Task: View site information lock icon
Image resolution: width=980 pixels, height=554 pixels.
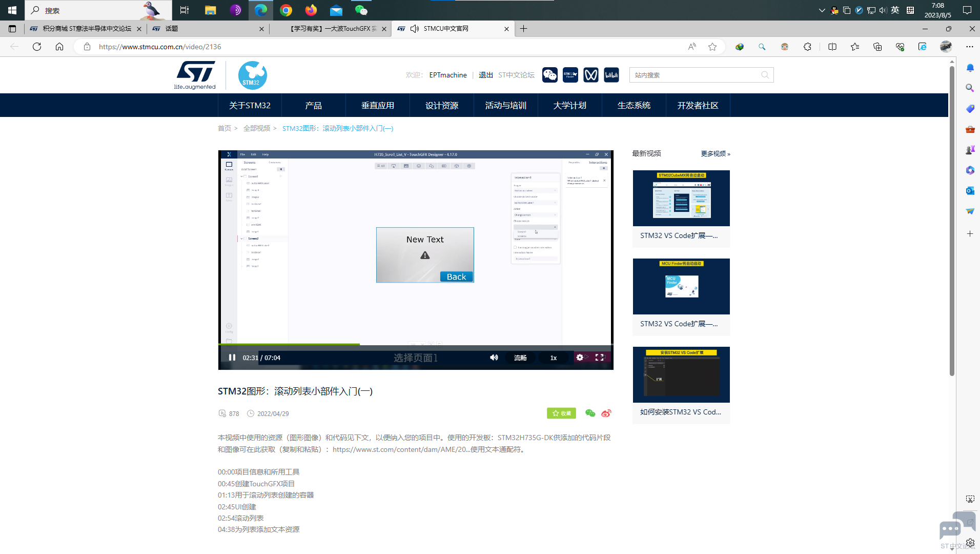Action: point(87,47)
